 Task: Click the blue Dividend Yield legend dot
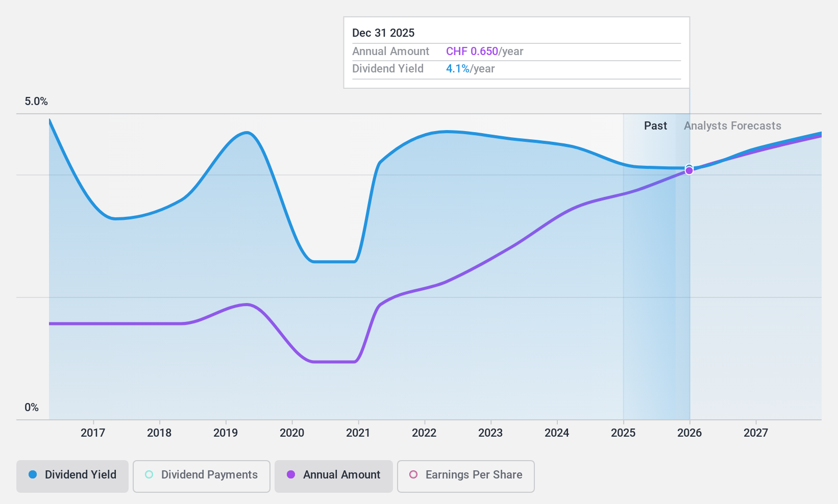click(x=33, y=475)
